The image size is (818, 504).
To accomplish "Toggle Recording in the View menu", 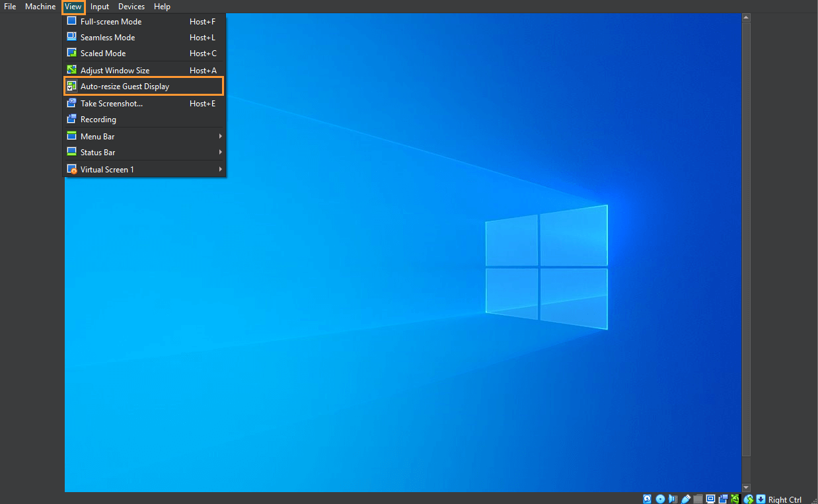I will 144,120.
